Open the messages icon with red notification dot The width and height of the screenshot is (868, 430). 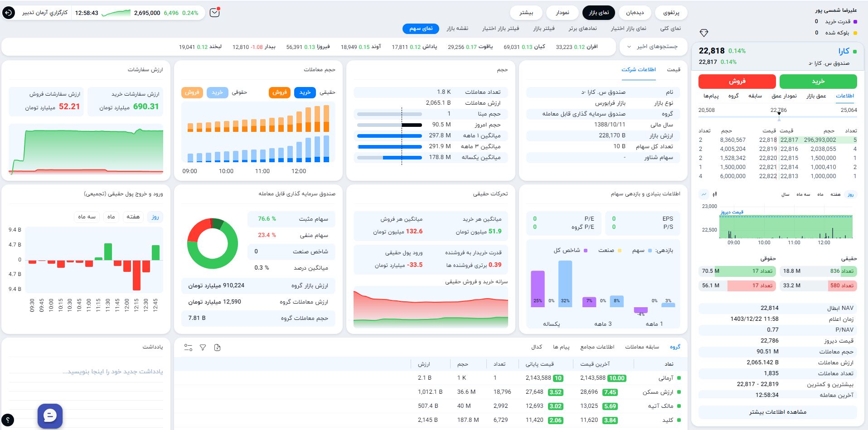215,13
